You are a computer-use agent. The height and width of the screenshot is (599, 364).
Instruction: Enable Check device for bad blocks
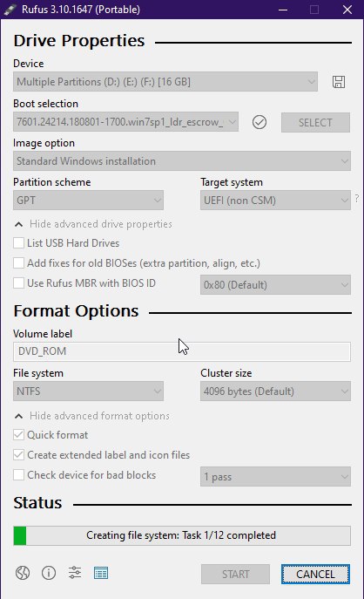18,475
